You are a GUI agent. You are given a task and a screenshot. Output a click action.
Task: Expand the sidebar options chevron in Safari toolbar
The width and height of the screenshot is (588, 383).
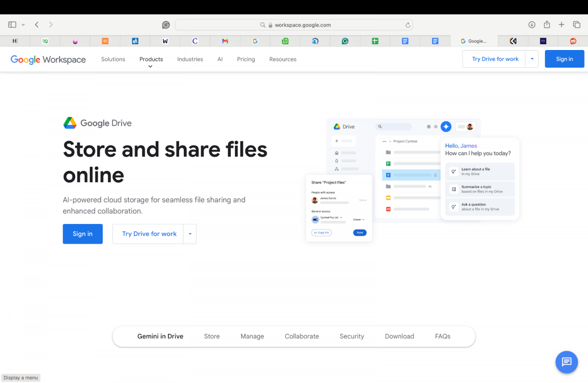[x=23, y=25]
